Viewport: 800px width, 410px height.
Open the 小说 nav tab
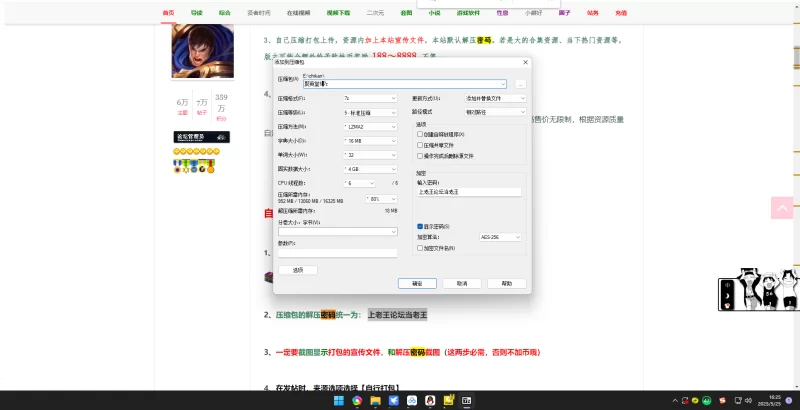coord(434,13)
